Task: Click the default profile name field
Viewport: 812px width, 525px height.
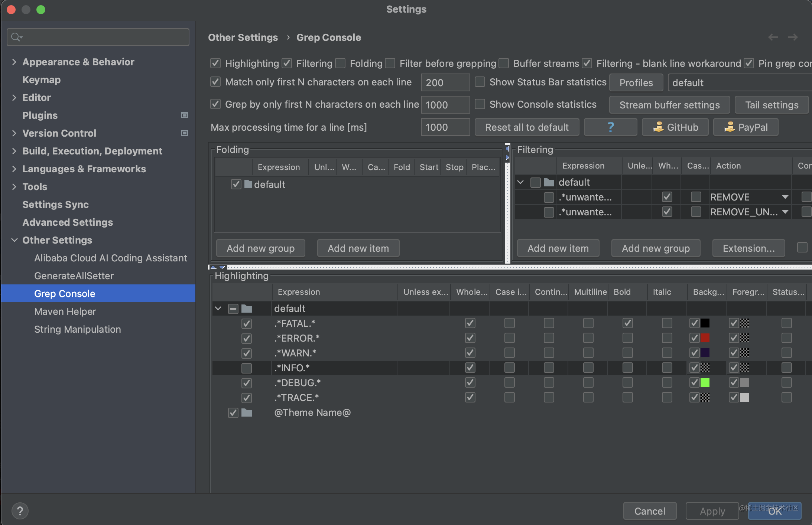Action: point(740,83)
